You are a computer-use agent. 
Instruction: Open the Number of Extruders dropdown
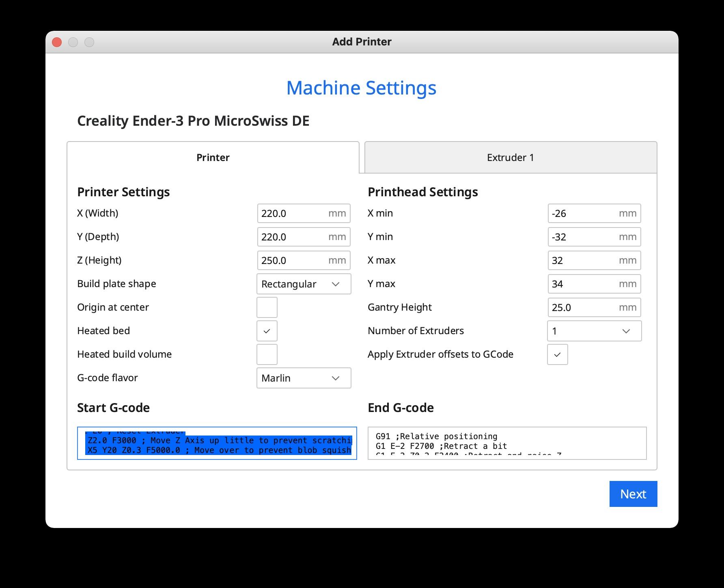[x=594, y=331]
